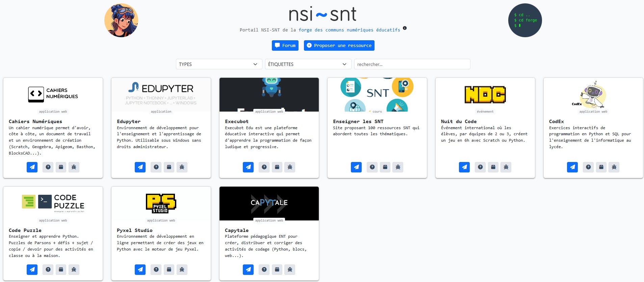Click the Pyxel Studio logo image
644x282 pixels.
[x=161, y=203]
